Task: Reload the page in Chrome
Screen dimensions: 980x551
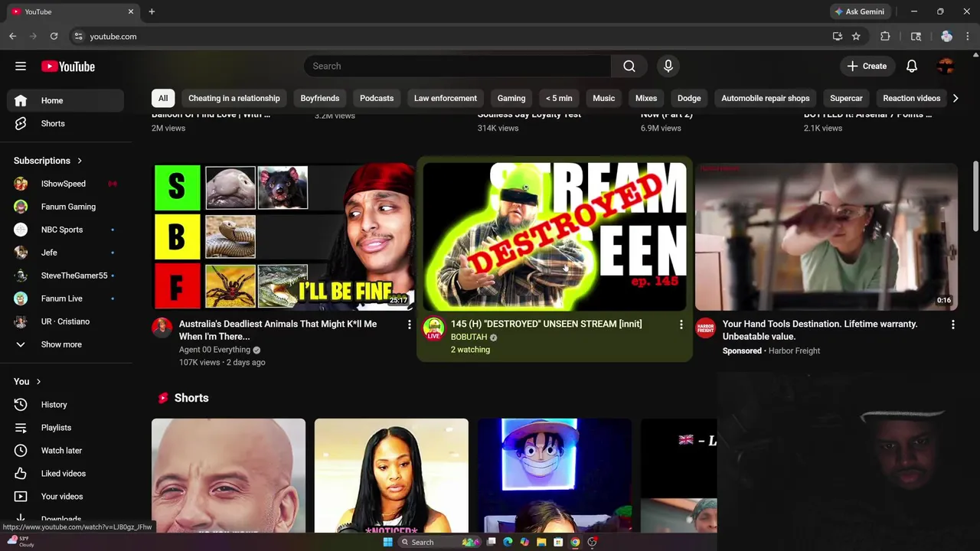Action: (54, 36)
